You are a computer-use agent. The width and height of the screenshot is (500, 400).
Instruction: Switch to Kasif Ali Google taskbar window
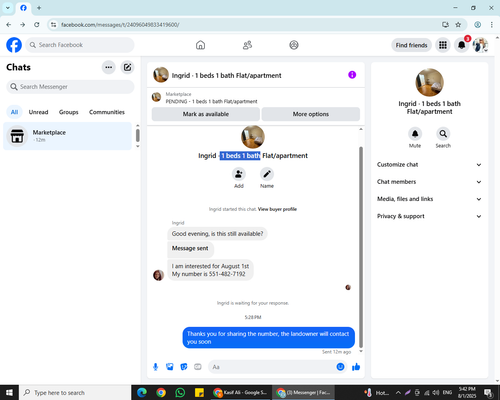click(241, 393)
